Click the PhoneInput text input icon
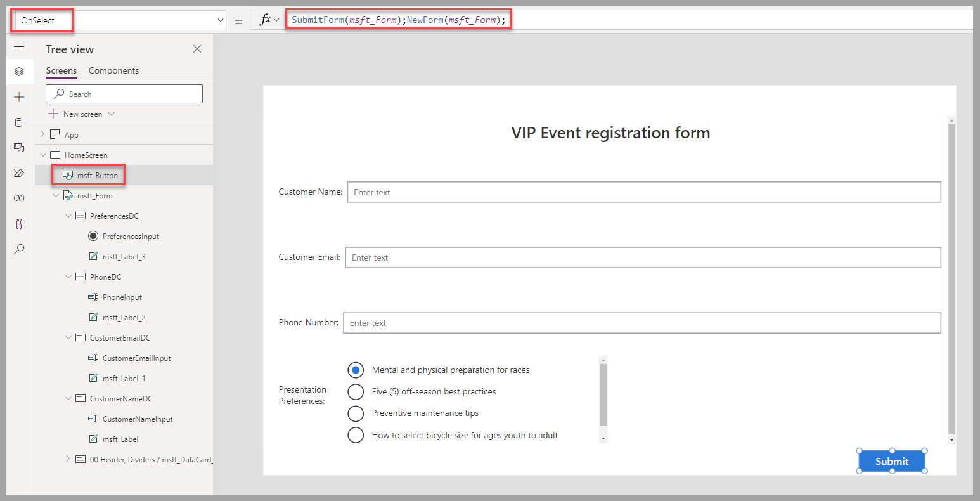 click(93, 297)
